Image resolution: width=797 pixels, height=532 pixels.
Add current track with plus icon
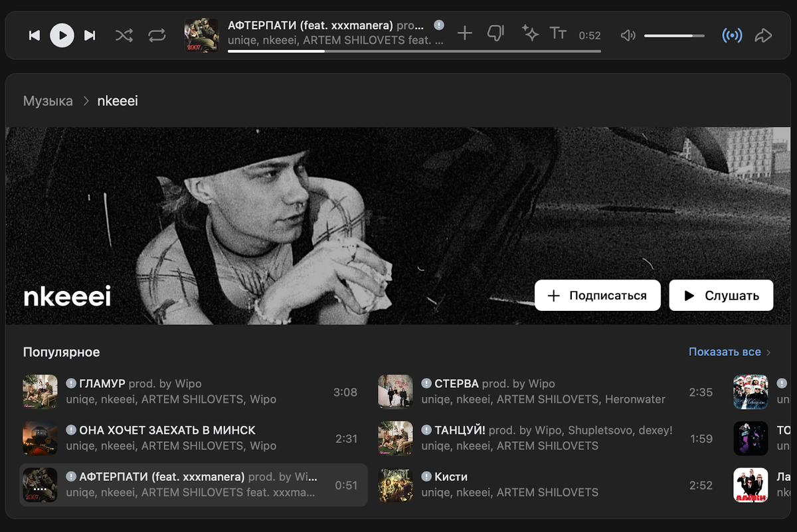pyautogui.click(x=465, y=33)
